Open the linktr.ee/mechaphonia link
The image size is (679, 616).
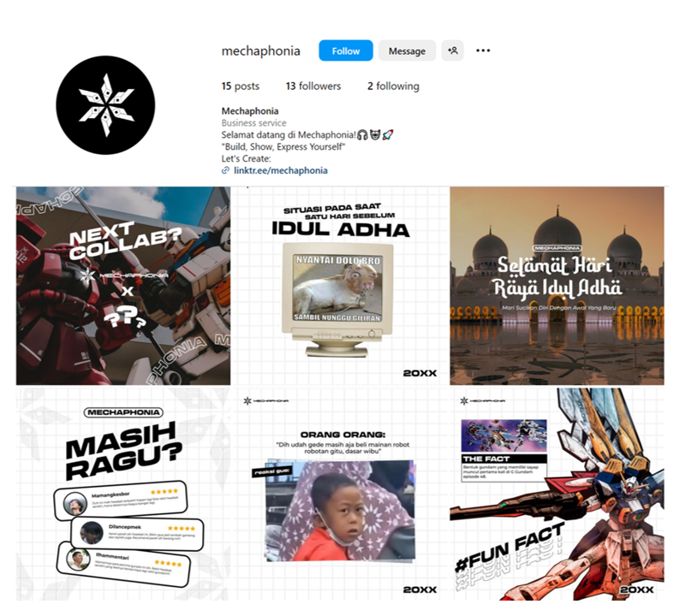281,170
